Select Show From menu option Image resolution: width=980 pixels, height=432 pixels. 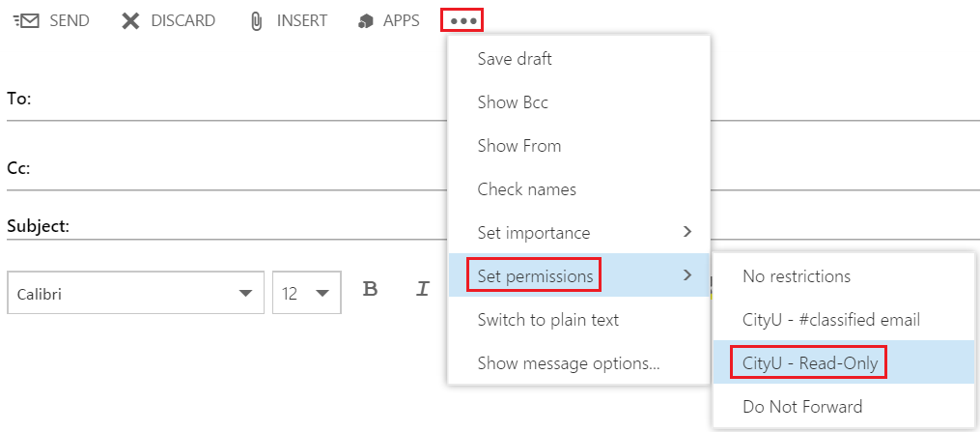[x=519, y=146]
